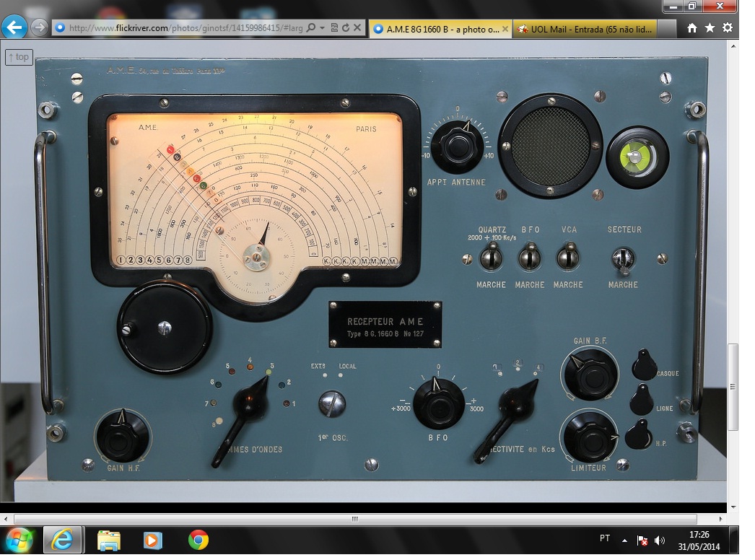Viewport: 755px width, 560px height.
Task: Switch to the UOL Mail - Entrada tab
Action: pos(585,29)
